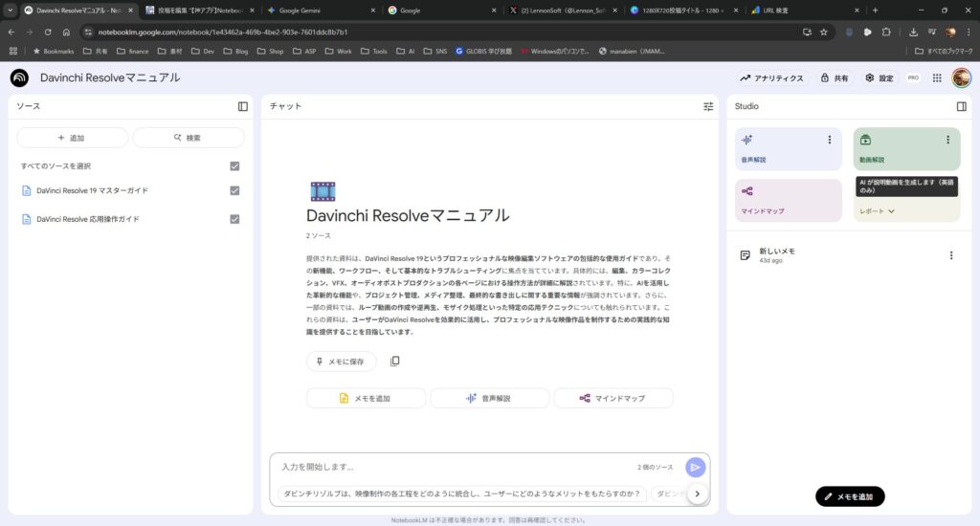Toggle すべてのソースを選択 checkbox
Viewport: 980px width, 526px height.
(x=234, y=166)
